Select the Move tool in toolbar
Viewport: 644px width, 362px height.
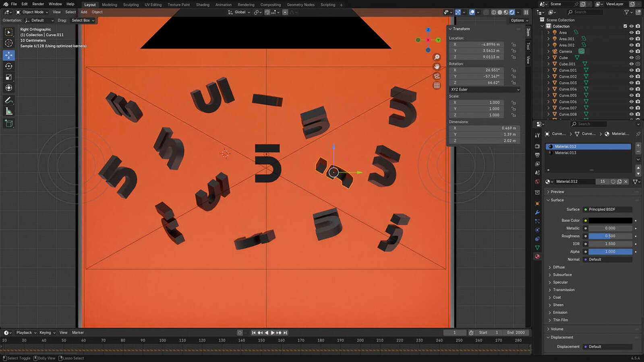9,55
